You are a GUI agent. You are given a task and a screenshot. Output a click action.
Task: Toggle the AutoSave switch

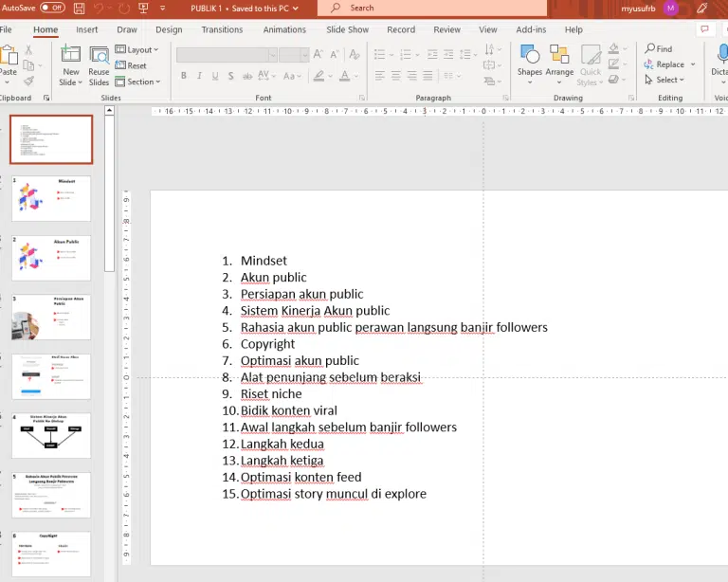(52, 8)
